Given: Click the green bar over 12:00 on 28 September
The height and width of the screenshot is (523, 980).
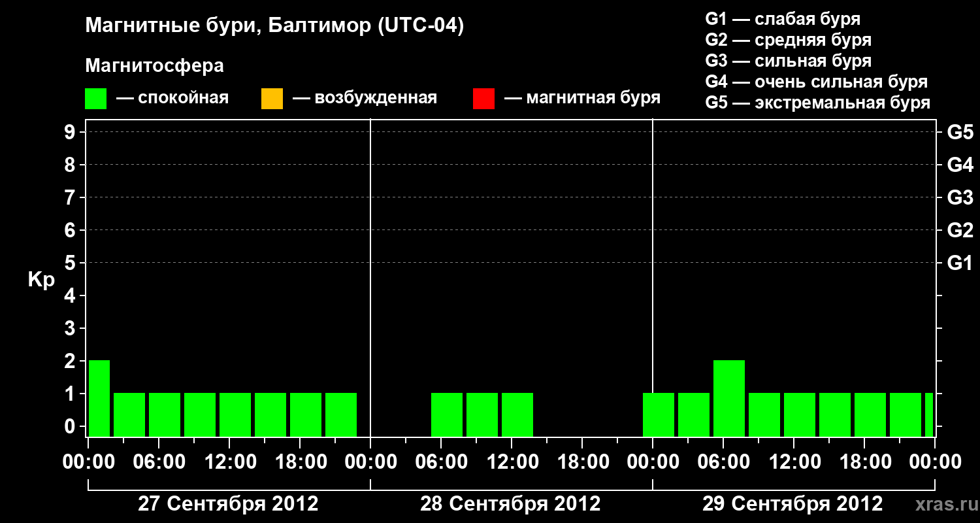Looking at the screenshot, I should tap(517, 414).
